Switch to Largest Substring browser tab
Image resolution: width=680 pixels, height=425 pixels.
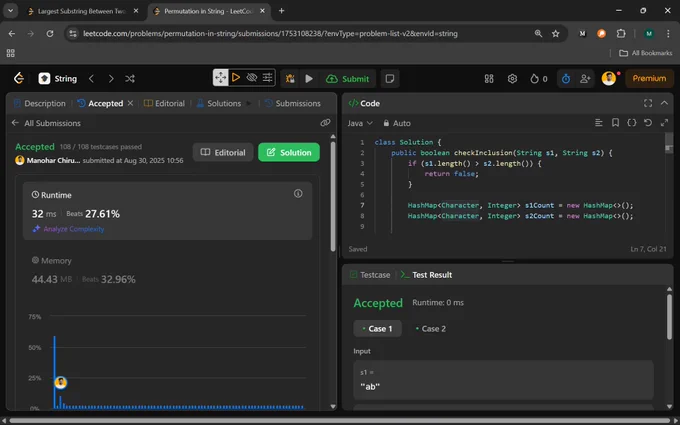point(83,11)
